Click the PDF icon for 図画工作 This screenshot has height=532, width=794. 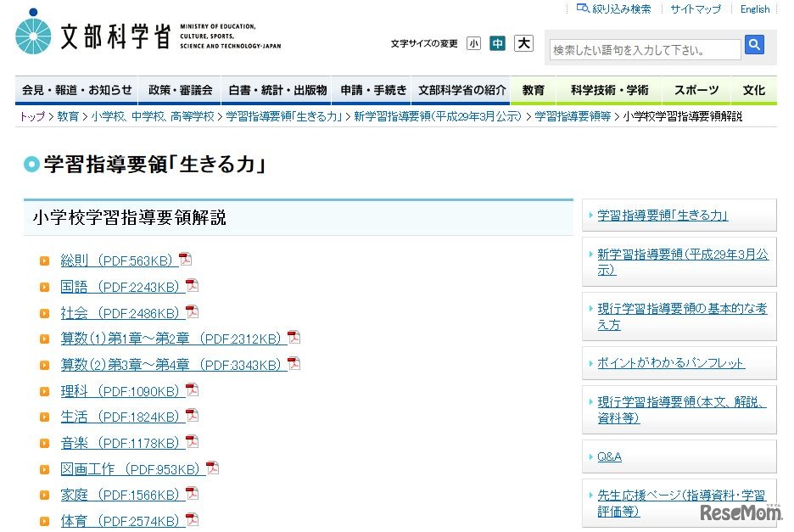tap(210, 468)
